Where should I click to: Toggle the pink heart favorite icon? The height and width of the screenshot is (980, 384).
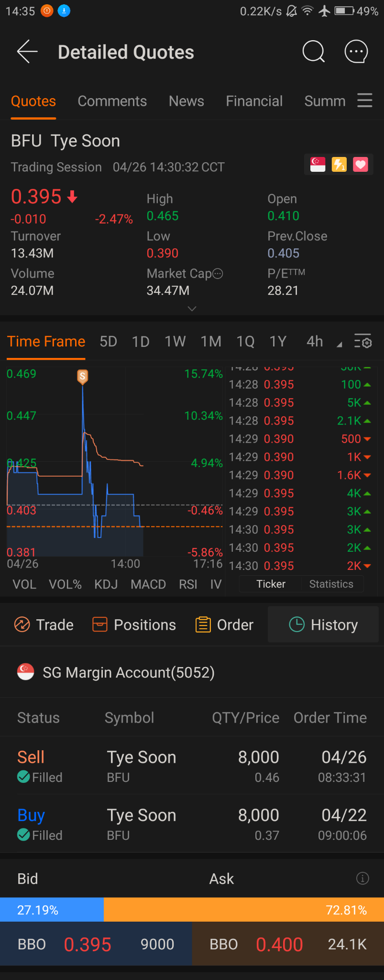tap(361, 165)
